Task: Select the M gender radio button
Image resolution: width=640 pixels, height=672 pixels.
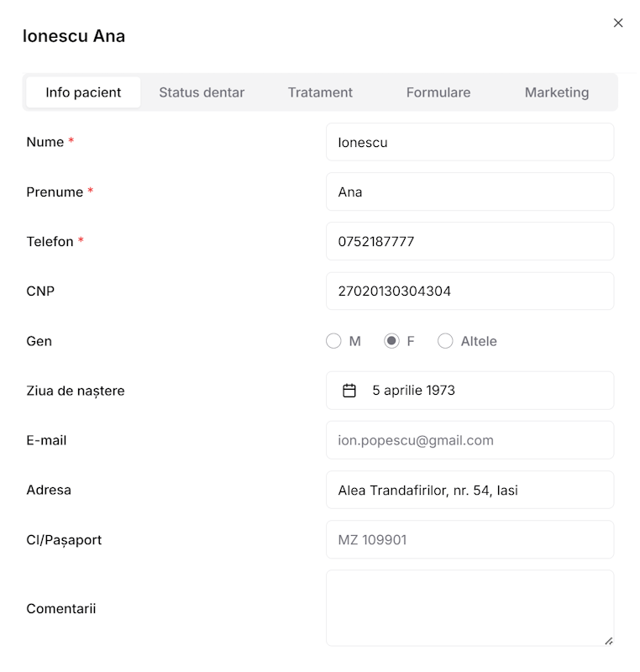Action: tap(333, 341)
